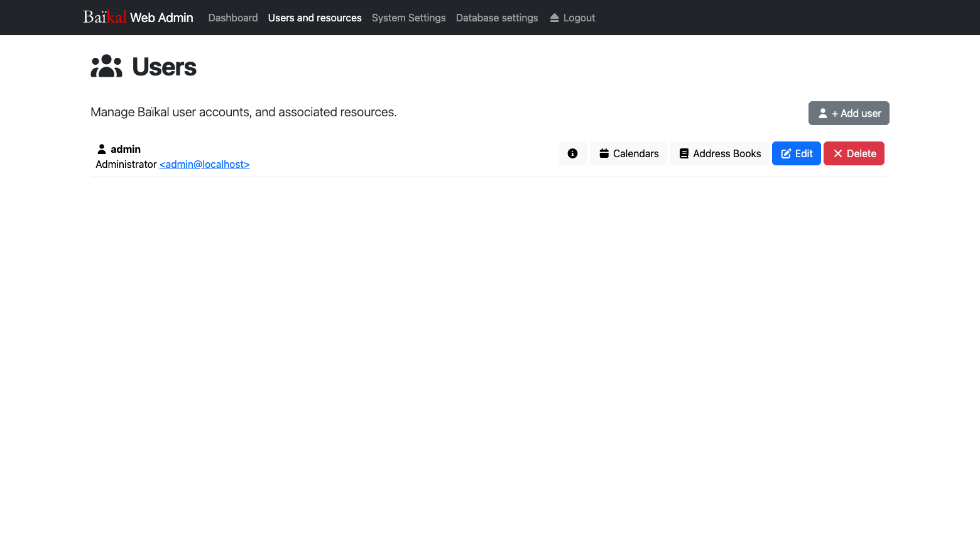
Task: Select Users and resources menu item
Action: coord(315,18)
